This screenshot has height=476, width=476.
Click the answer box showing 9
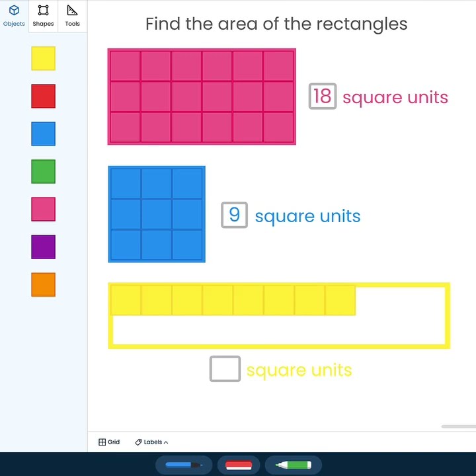234,215
